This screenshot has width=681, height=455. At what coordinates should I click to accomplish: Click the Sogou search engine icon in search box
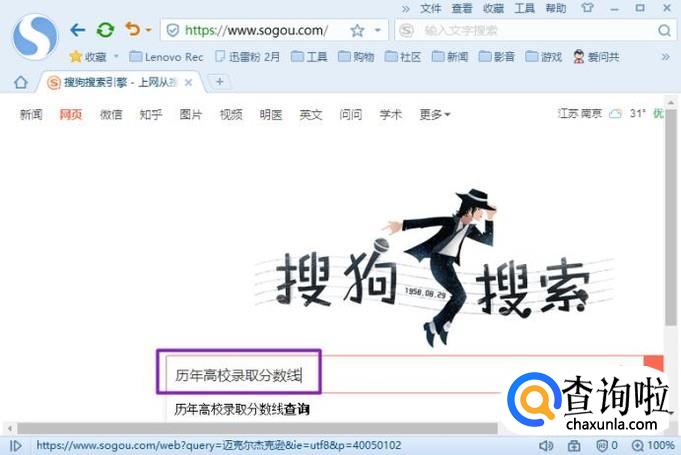[407, 30]
